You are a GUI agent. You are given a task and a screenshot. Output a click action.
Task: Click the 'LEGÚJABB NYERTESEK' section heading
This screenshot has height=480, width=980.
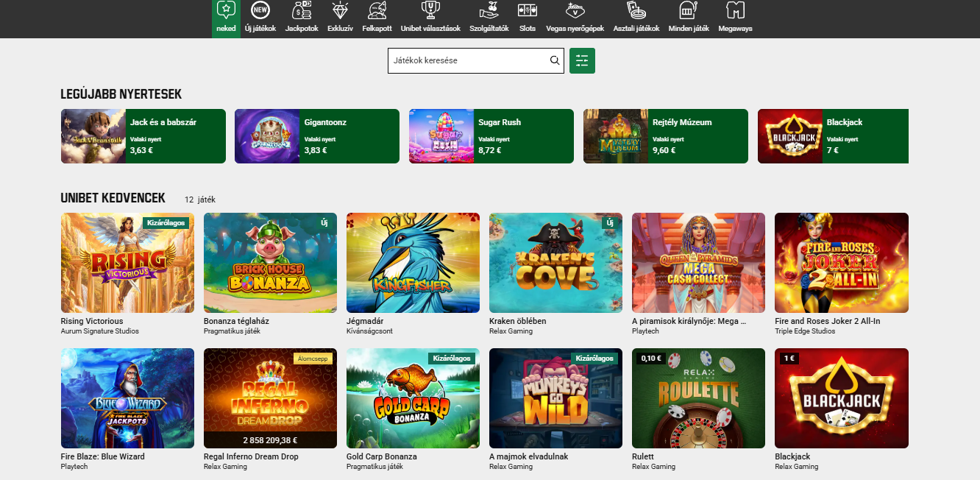click(x=121, y=94)
